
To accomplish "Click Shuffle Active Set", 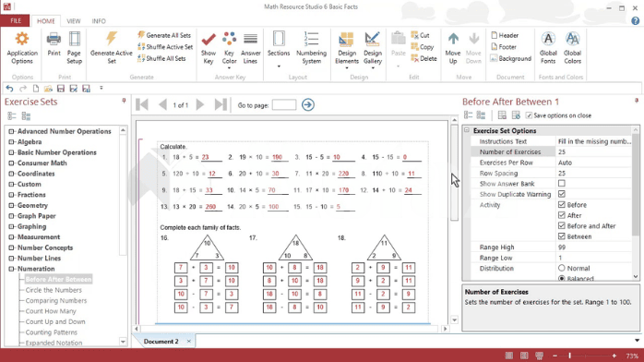I will point(165,47).
